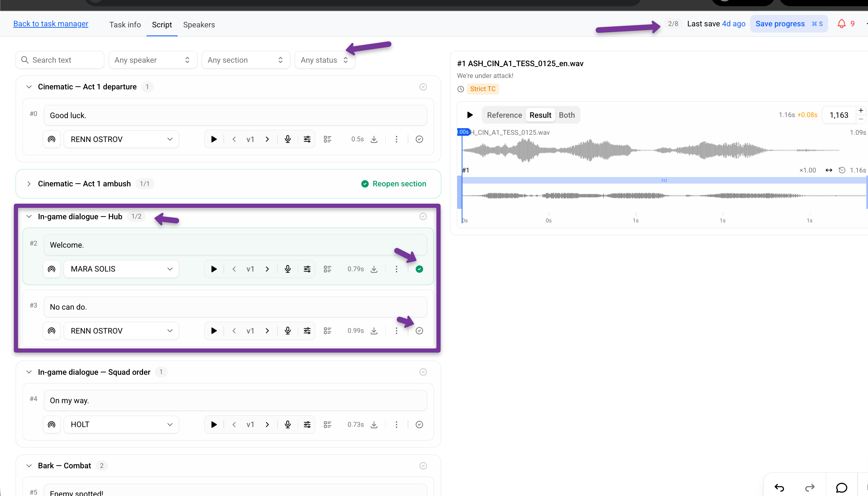868x496 pixels.
Task: Switch to the Speakers tab
Action: pyautogui.click(x=199, y=25)
